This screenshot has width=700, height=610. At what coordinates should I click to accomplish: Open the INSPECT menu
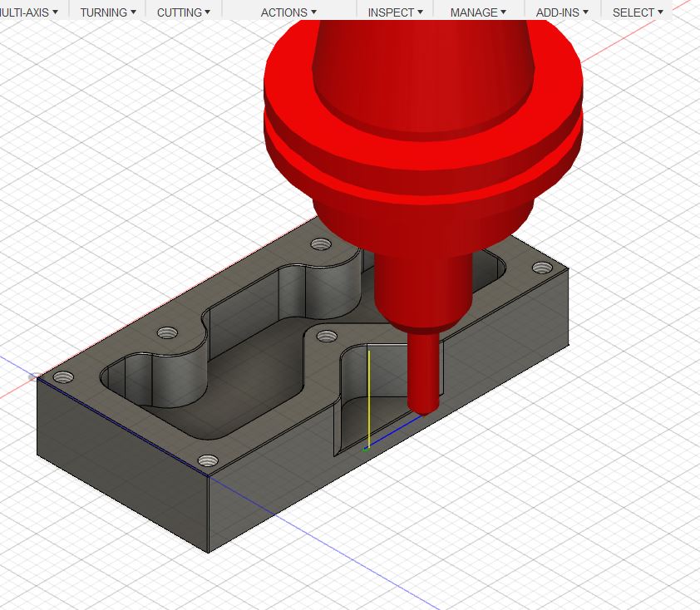point(395,12)
